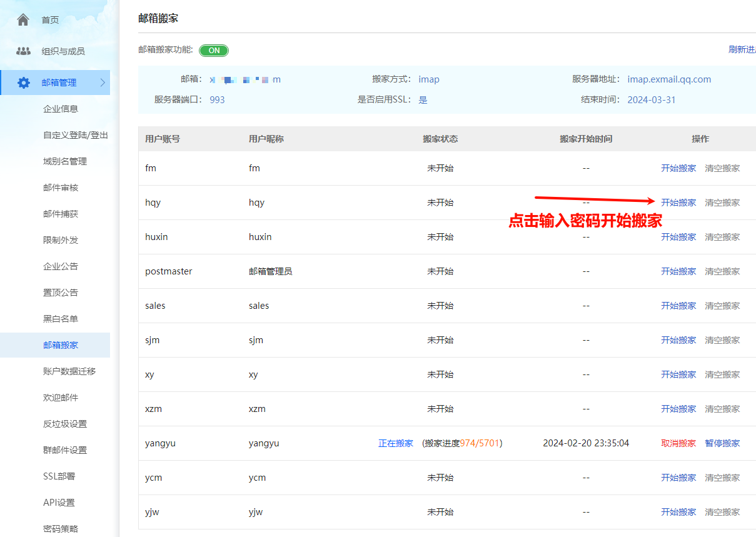Image resolution: width=756 pixels, height=537 pixels.
Task: Pause migration for user yangyu
Action: pyautogui.click(x=722, y=443)
